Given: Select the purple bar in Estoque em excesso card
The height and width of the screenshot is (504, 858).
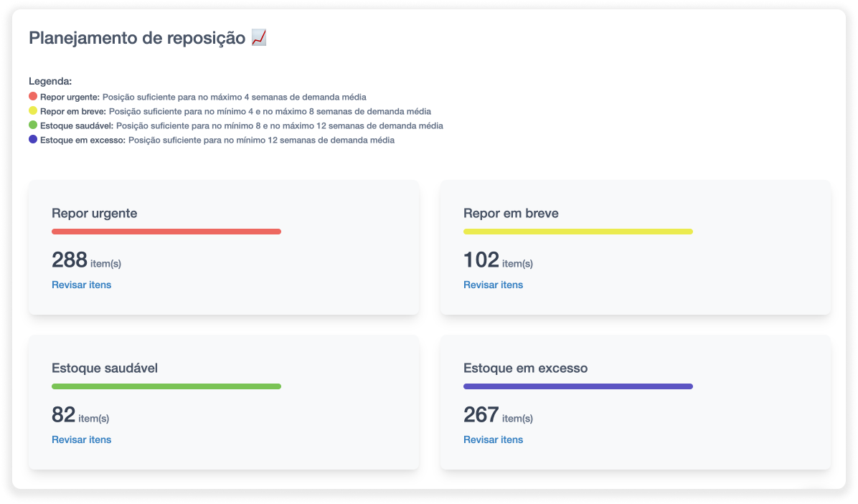Looking at the screenshot, I should [x=577, y=386].
